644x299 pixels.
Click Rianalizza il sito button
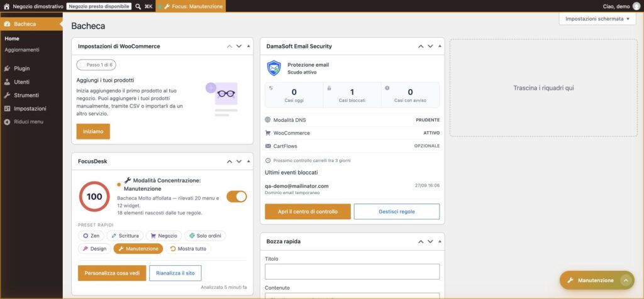click(175, 273)
